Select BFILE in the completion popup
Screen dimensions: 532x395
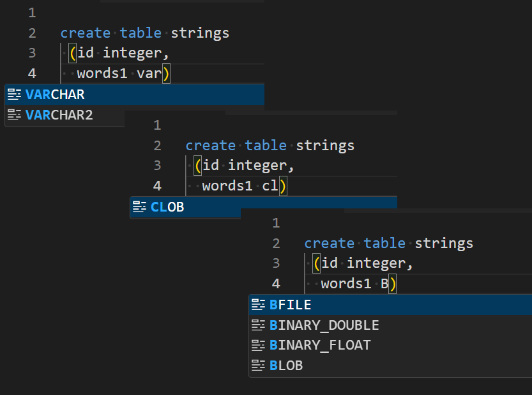tap(390, 305)
